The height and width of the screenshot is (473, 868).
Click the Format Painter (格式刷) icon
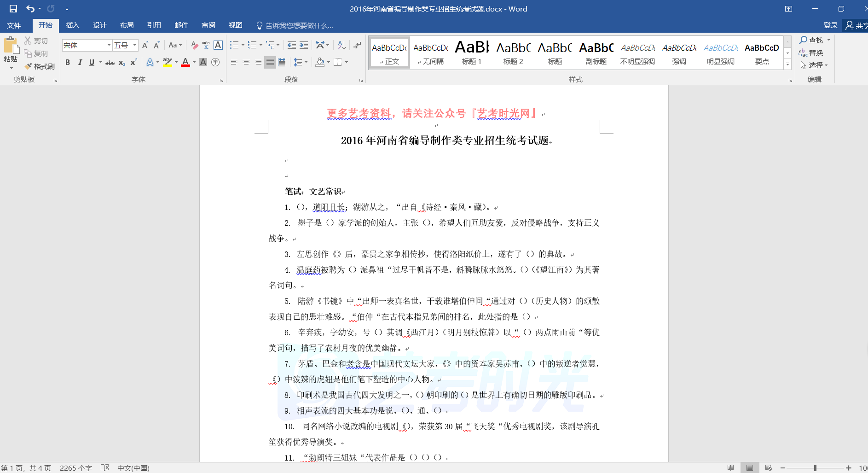(40, 66)
